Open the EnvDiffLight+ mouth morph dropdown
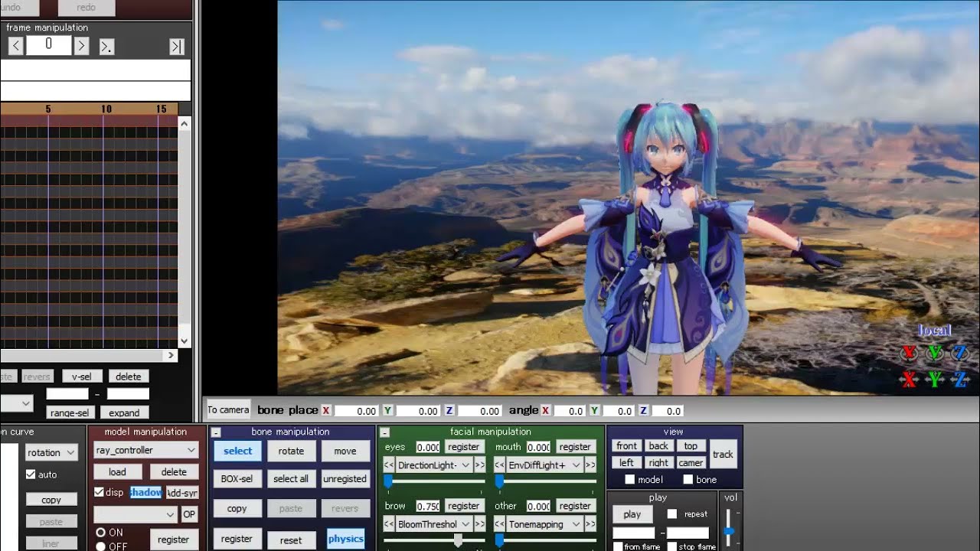Image resolution: width=980 pixels, height=551 pixels. click(544, 465)
